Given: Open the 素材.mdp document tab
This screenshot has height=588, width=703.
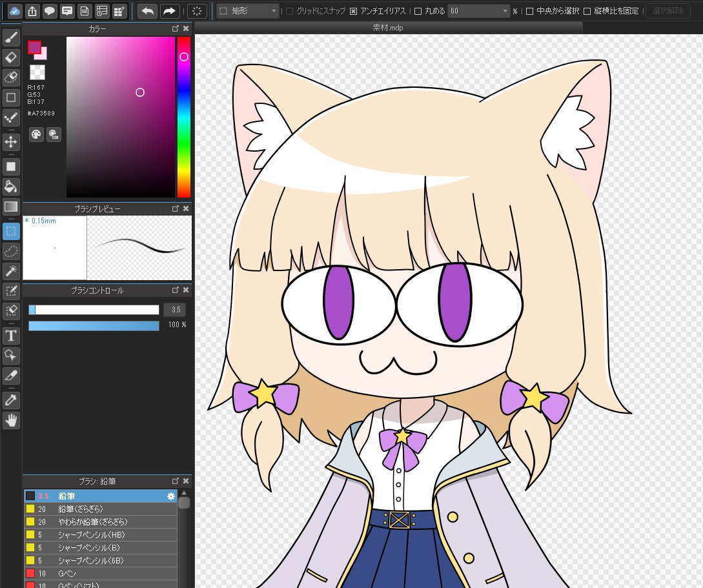Looking at the screenshot, I should coord(388,28).
